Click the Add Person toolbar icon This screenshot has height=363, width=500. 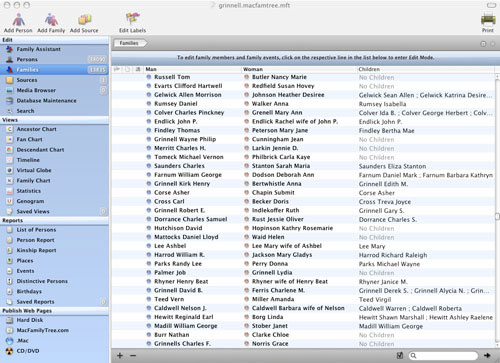18,23
